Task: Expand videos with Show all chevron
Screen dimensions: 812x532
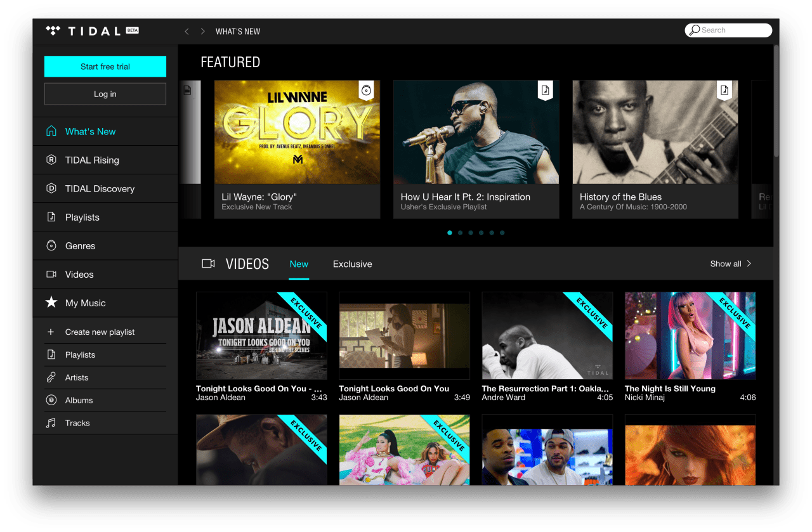Action: (x=749, y=264)
